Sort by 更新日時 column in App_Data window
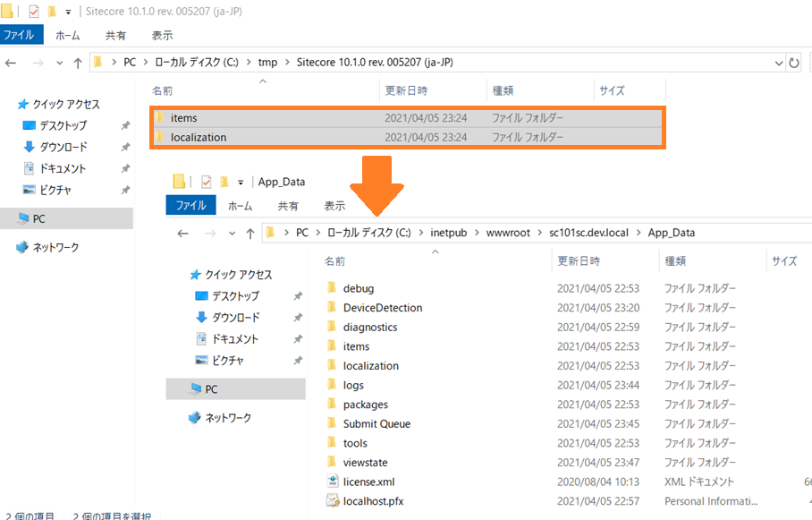This screenshot has width=812, height=520. point(579,261)
